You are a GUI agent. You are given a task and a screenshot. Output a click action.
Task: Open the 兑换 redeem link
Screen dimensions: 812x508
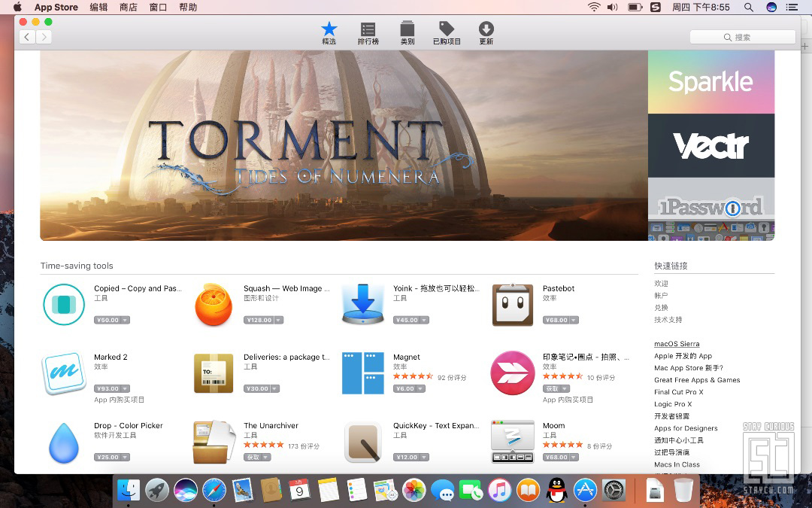click(x=662, y=307)
